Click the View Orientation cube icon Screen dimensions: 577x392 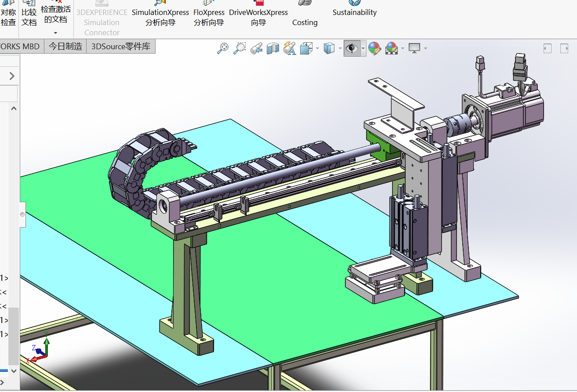coord(306,48)
